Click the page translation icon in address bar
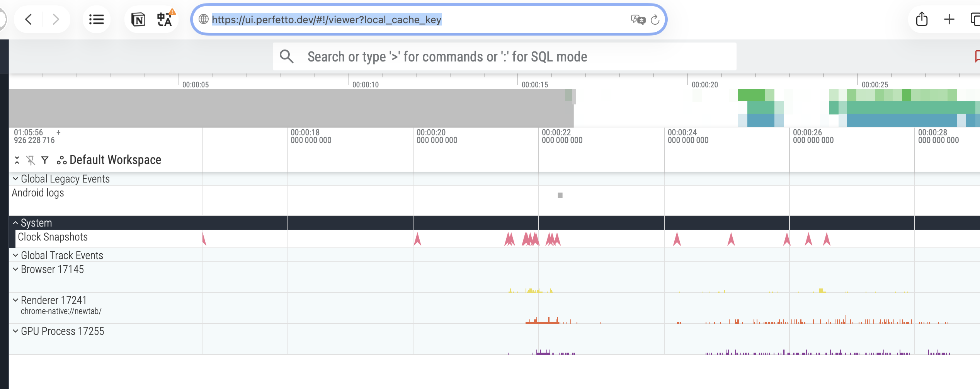980x389 pixels. (x=638, y=19)
